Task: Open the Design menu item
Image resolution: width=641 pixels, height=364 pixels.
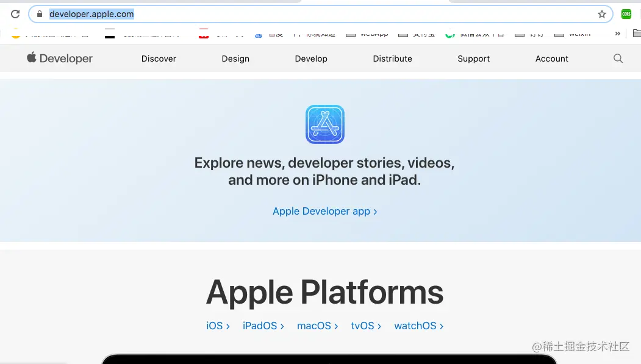Action: tap(235, 59)
